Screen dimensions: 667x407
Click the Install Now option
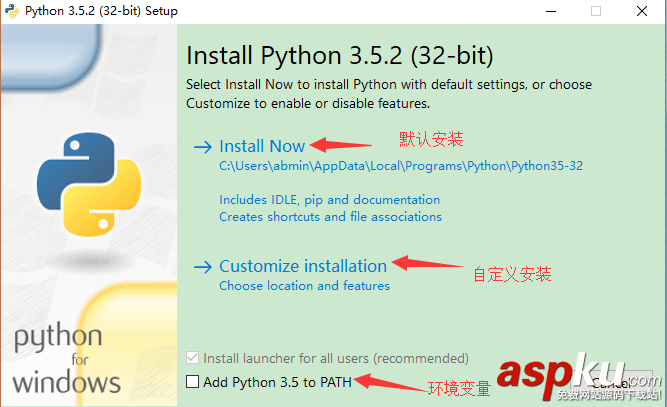pos(262,146)
